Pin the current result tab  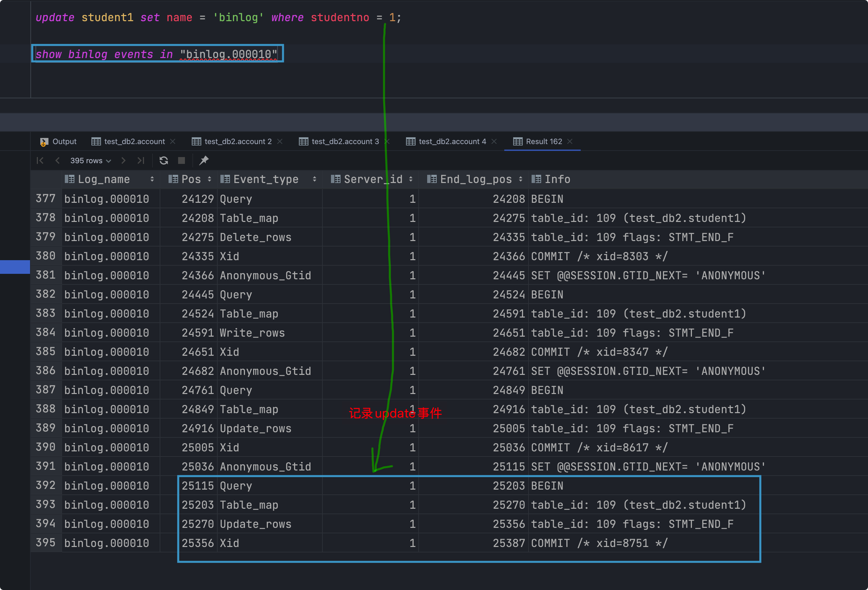[204, 161]
